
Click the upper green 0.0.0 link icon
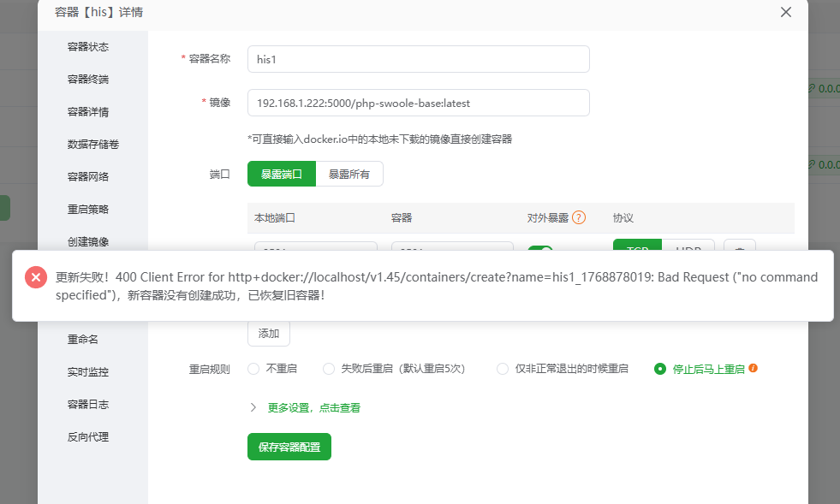tap(812, 88)
